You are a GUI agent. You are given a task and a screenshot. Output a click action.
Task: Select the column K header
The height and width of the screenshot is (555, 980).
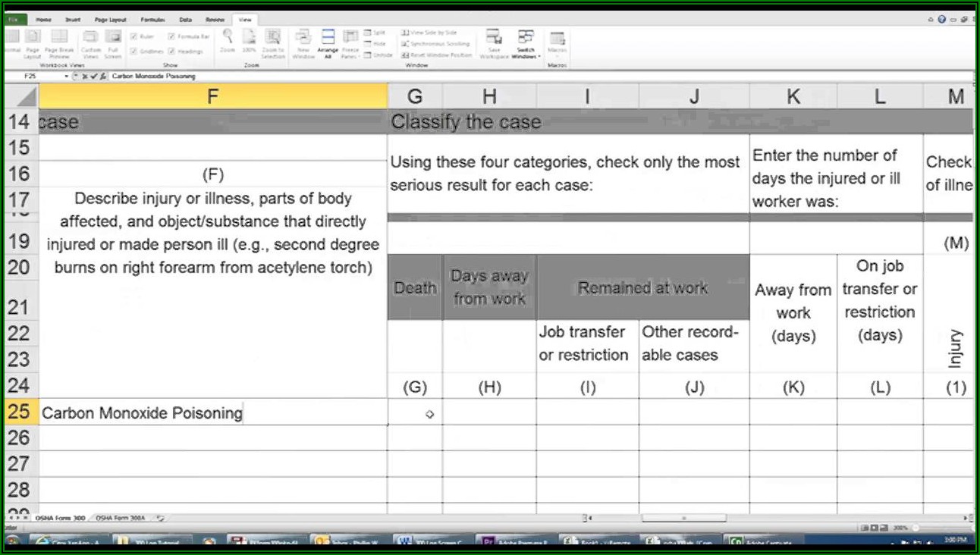(x=793, y=96)
